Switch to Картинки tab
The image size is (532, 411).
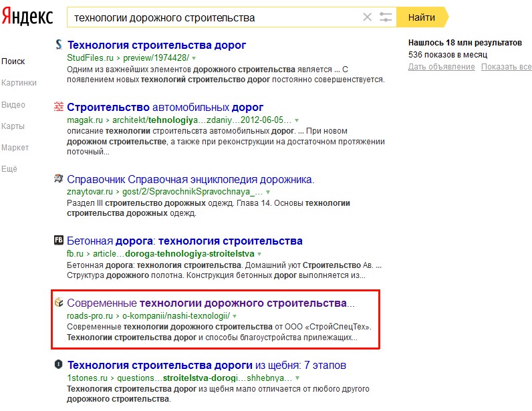click(19, 83)
